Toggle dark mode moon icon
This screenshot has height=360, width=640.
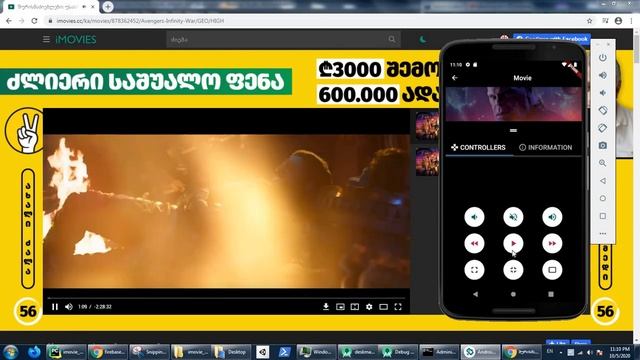(422, 40)
